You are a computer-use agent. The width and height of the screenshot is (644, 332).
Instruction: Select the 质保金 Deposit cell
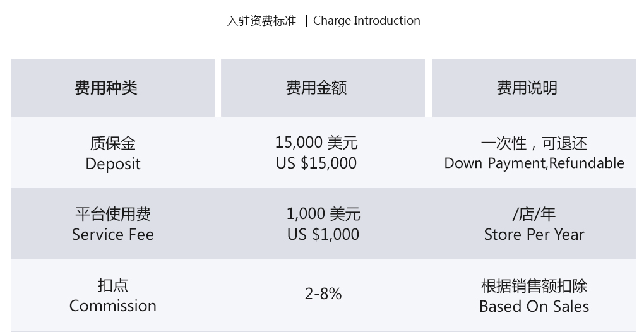[112, 153]
